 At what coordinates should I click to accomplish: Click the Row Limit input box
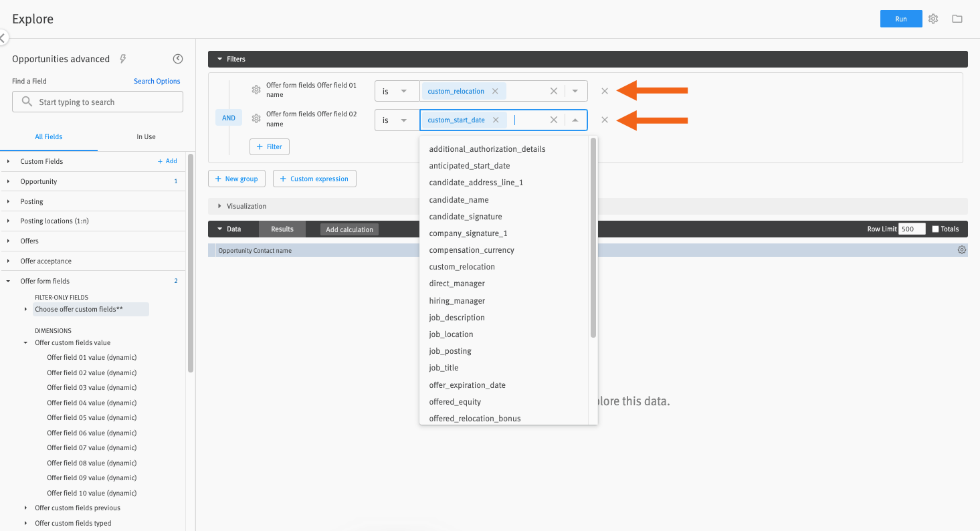[912, 229]
